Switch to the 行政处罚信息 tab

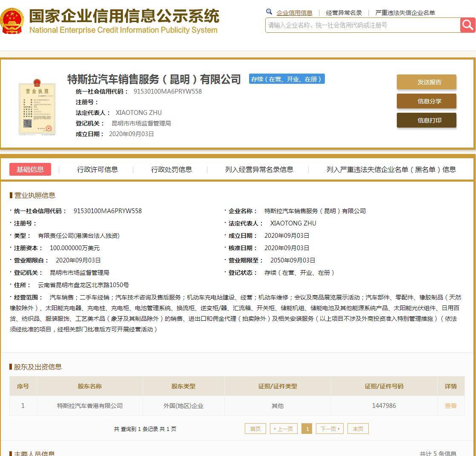[x=172, y=169]
